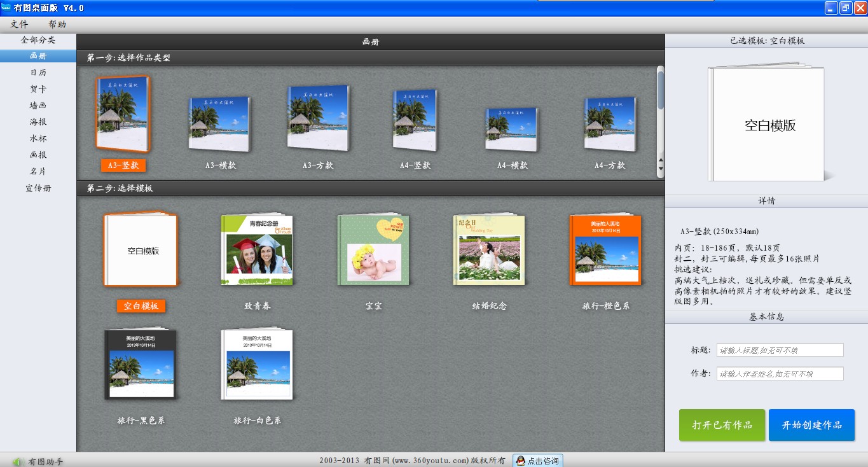Click the 开始创建作品 button
This screenshot has height=467, width=868.
[x=811, y=425]
